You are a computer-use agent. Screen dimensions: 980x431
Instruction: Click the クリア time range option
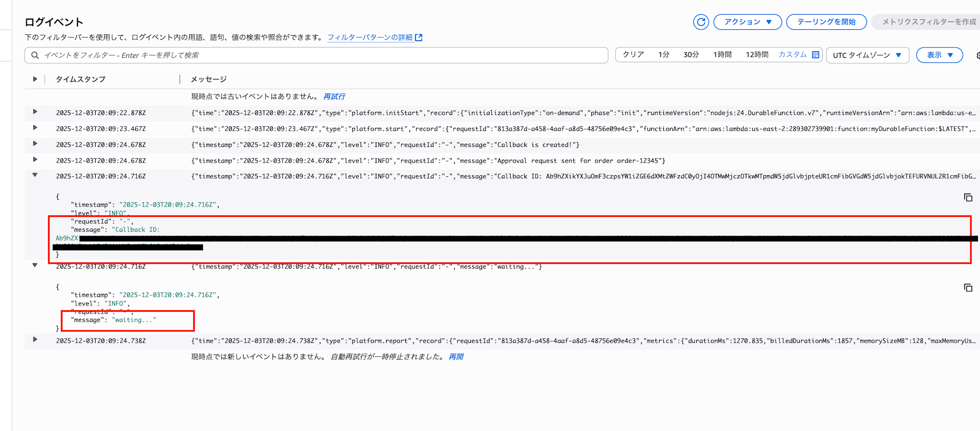pos(633,55)
